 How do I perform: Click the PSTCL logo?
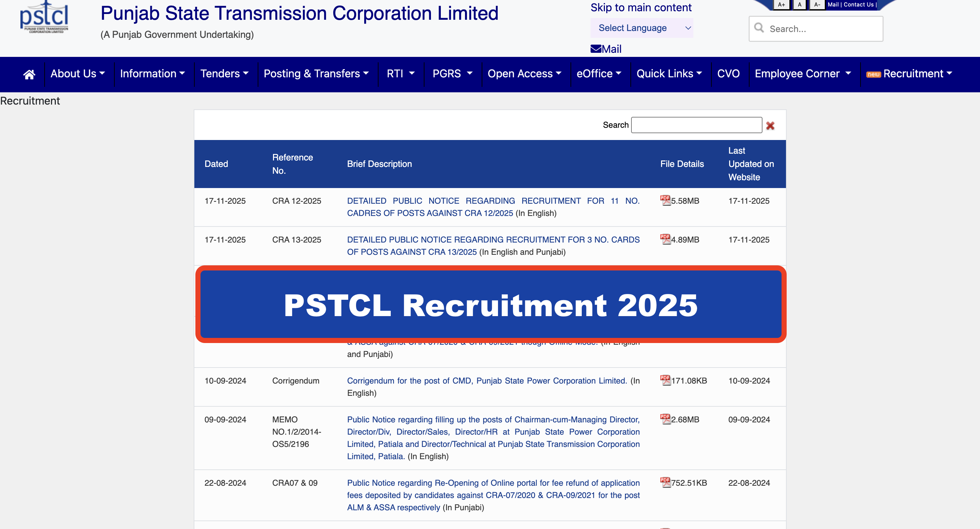pyautogui.click(x=44, y=17)
